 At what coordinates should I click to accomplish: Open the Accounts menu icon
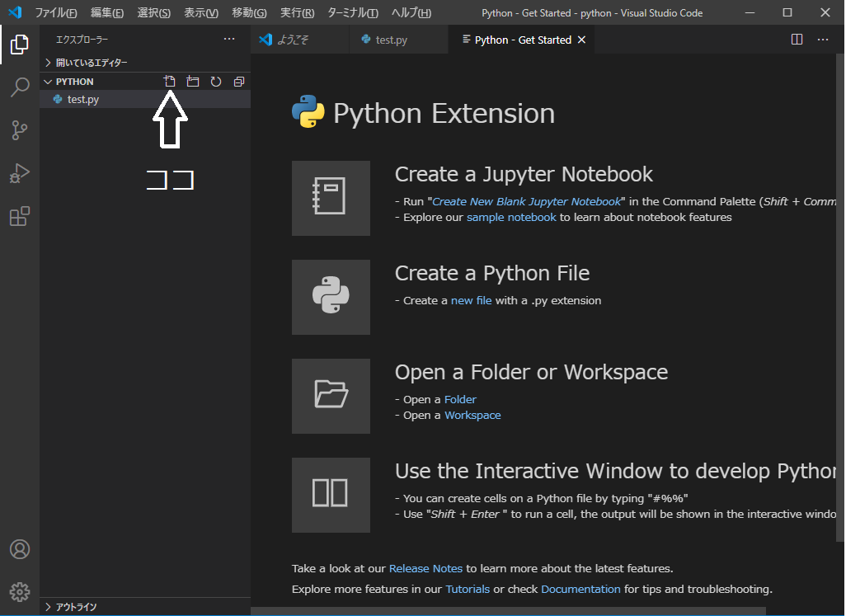pos(20,549)
